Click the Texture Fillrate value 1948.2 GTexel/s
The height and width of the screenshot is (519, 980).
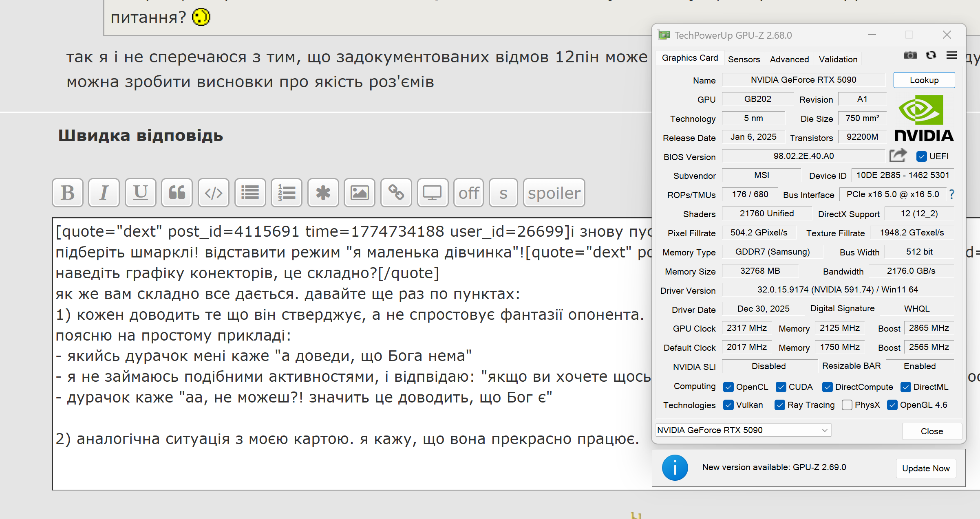(x=912, y=233)
